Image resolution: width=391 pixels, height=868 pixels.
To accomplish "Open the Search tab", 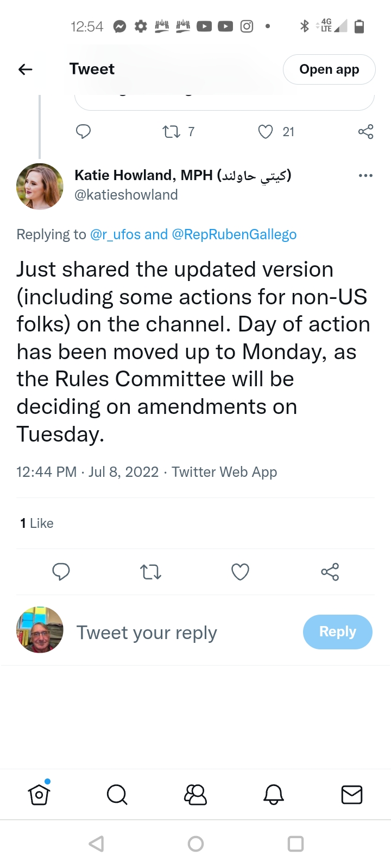I will (x=117, y=795).
